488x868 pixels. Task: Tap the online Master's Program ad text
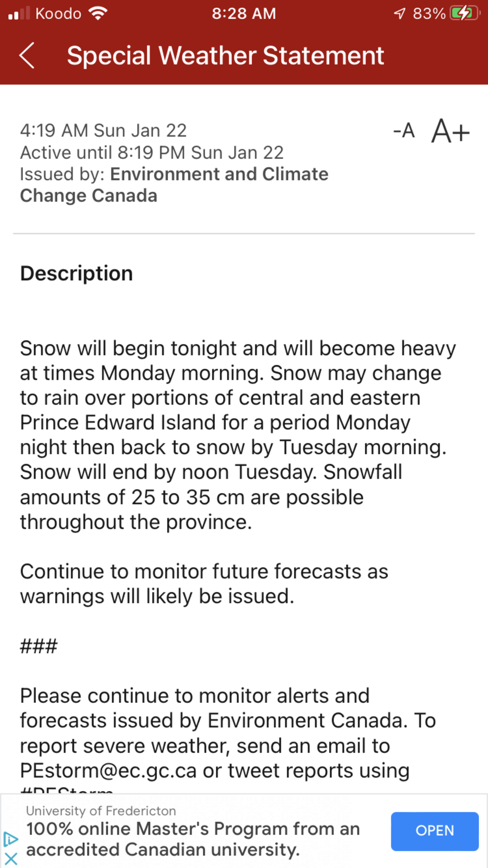[193, 839]
